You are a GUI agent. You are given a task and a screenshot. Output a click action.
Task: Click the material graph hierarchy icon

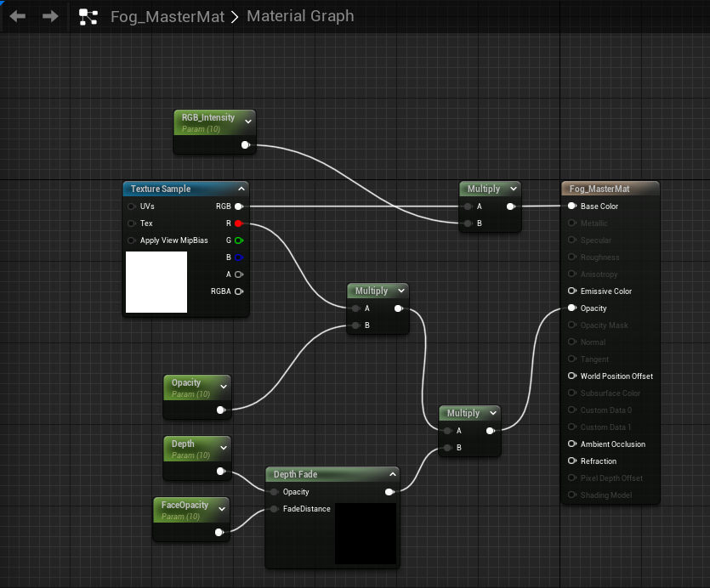pos(88,16)
